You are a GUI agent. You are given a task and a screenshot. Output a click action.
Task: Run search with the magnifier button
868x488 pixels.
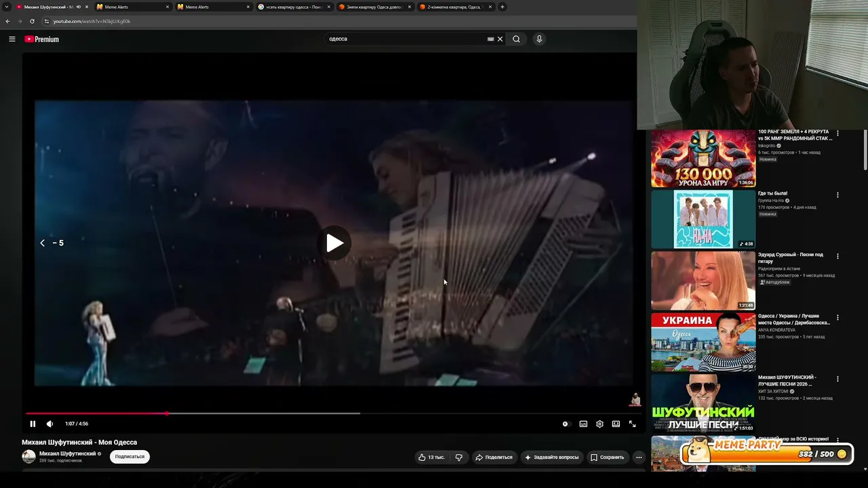[x=516, y=39]
